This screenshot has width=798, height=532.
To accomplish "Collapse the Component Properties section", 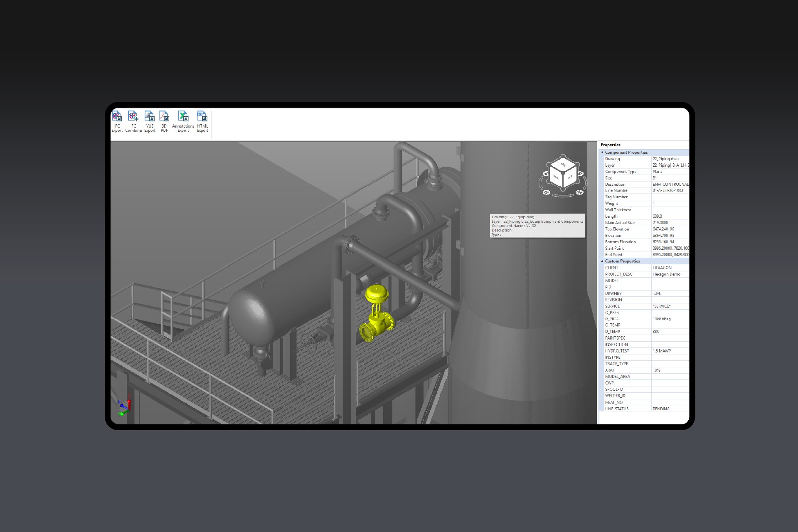I will click(601, 153).
